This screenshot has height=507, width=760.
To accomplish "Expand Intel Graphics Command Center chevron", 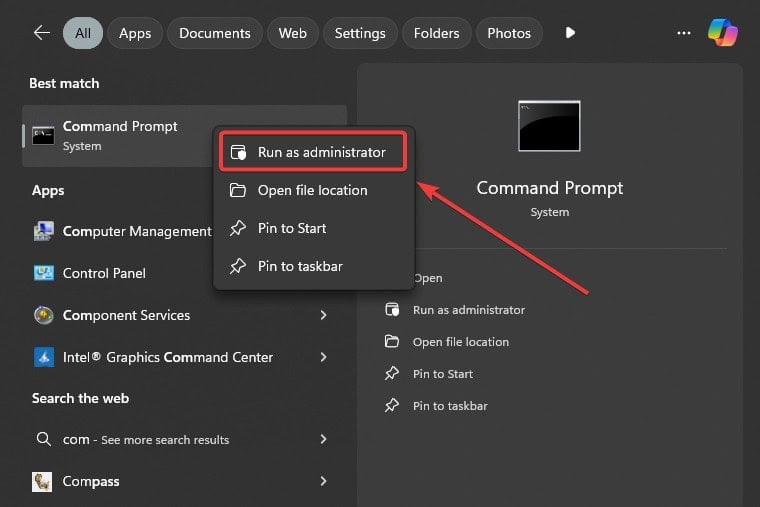I will (x=323, y=357).
